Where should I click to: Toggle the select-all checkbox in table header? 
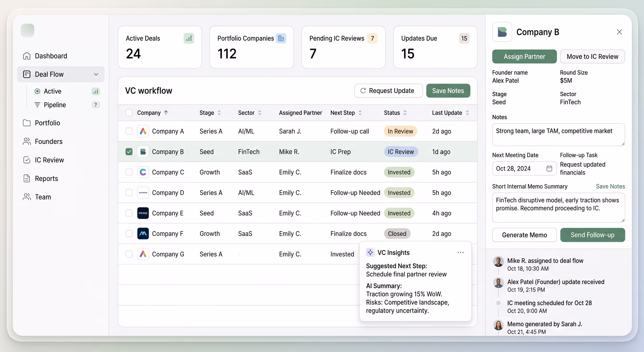pos(129,113)
